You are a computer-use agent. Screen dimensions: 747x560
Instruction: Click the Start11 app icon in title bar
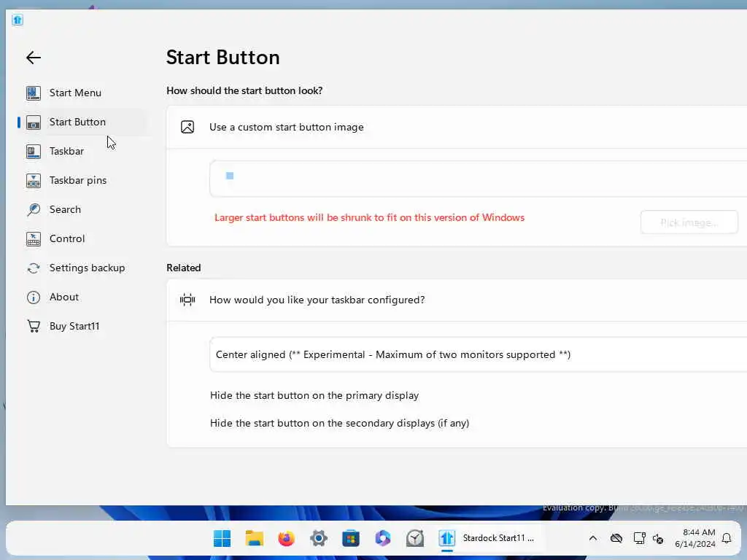(18, 20)
